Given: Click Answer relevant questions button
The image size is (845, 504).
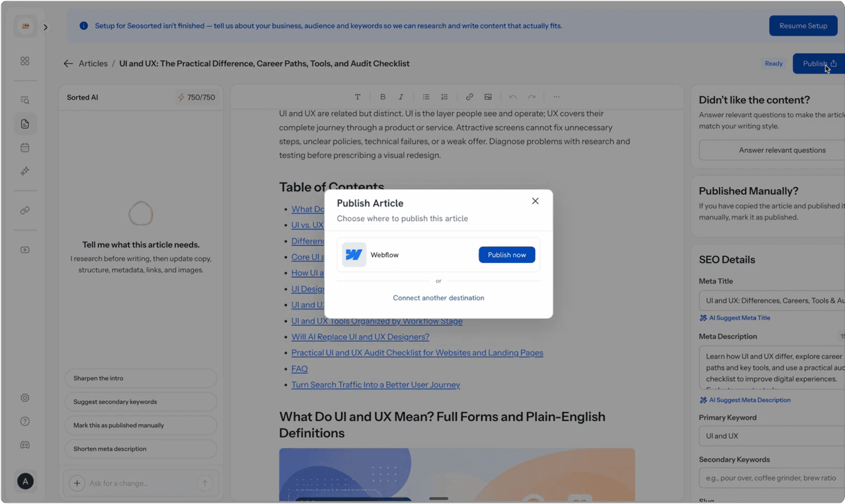Looking at the screenshot, I should [772, 150].
